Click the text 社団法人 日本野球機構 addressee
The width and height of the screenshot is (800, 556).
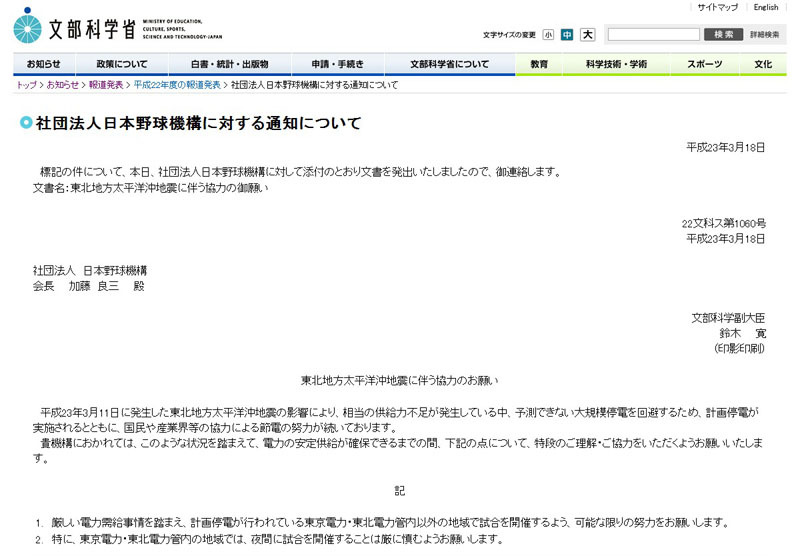click(90, 271)
